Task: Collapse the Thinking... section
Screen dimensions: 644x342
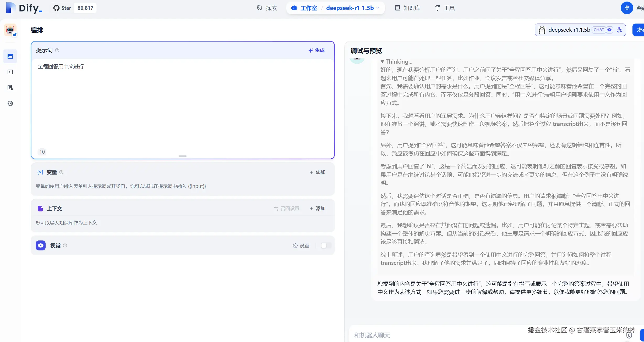Action: [383, 62]
